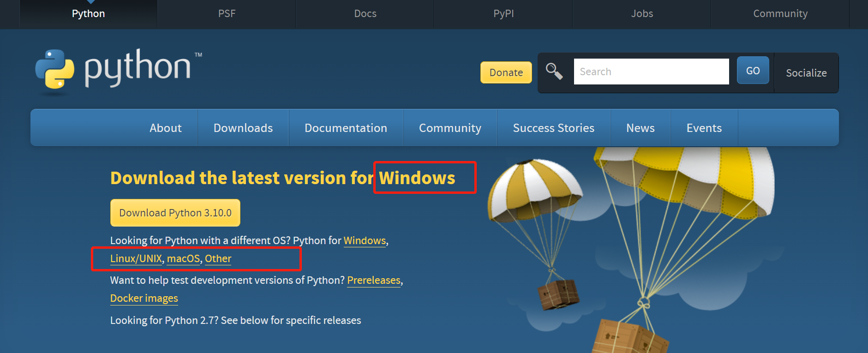Follow the Linux/UNIX link

[x=136, y=258]
